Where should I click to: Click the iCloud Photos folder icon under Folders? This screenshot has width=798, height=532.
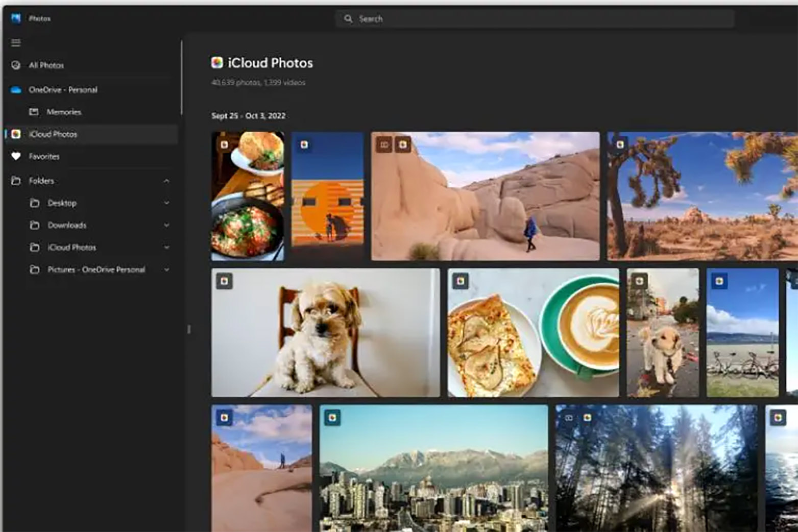pos(35,248)
